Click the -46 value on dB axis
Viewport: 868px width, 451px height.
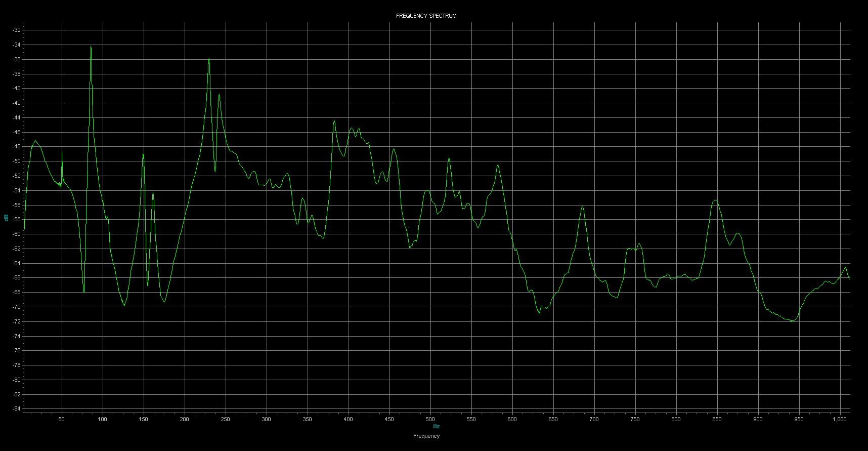tap(17, 133)
